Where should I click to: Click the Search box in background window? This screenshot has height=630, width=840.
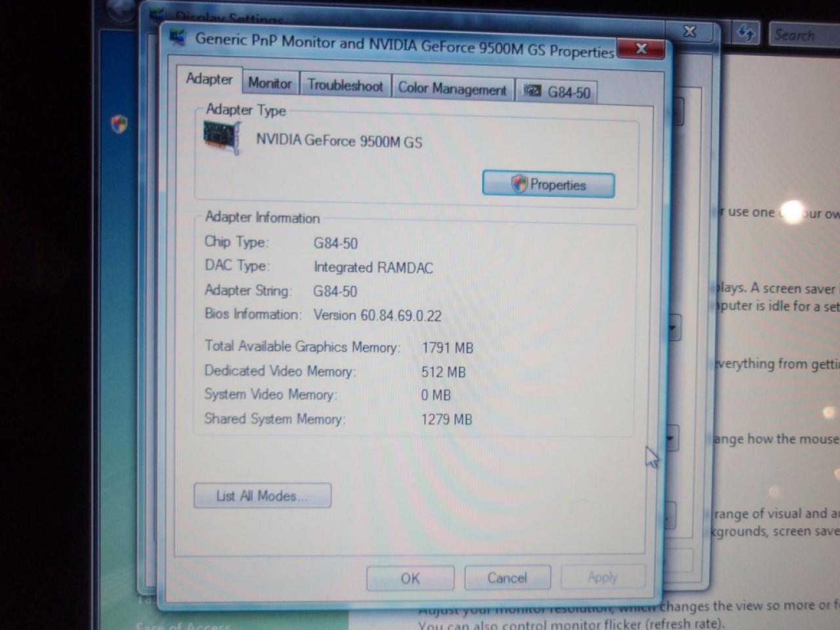point(804,35)
